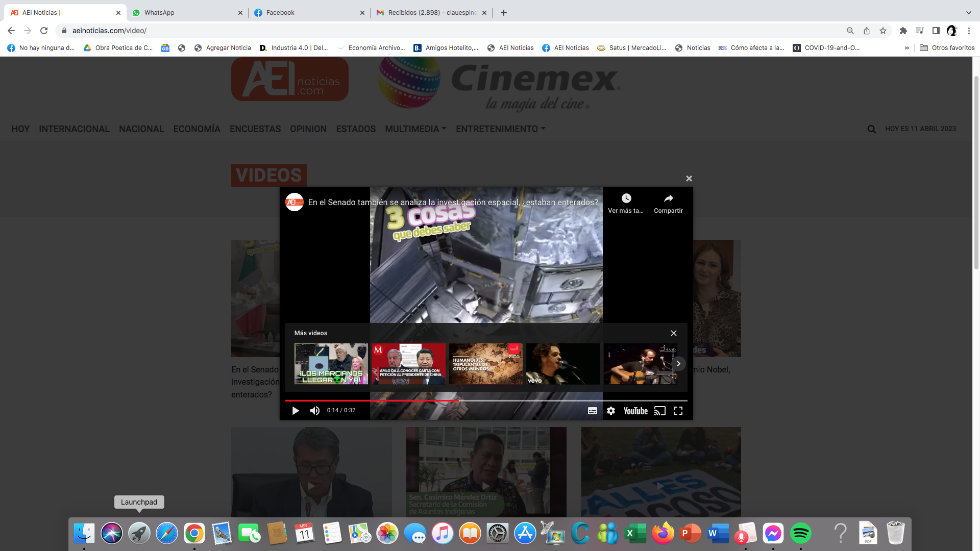Expand the MULTIMEDIA dropdown menu
The height and width of the screenshot is (551, 980).
tap(415, 129)
